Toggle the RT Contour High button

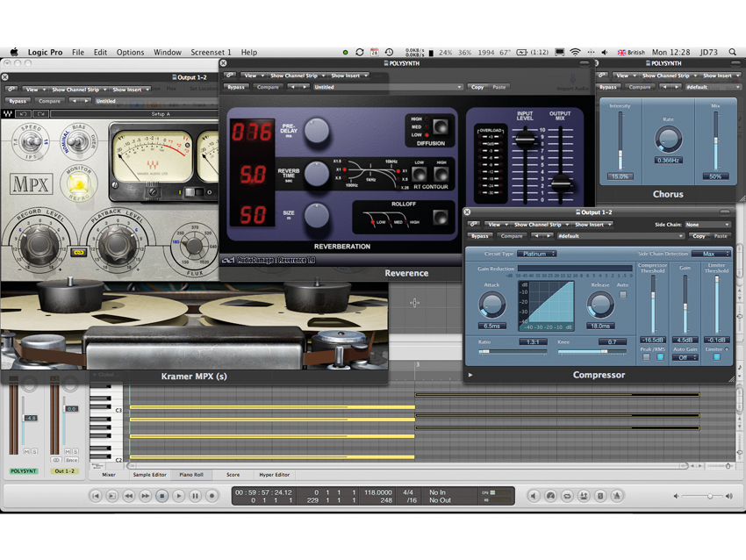(x=441, y=174)
